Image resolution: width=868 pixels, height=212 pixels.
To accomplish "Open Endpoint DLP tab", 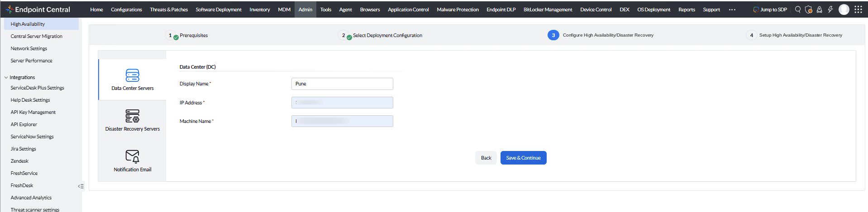I will coord(501,9).
